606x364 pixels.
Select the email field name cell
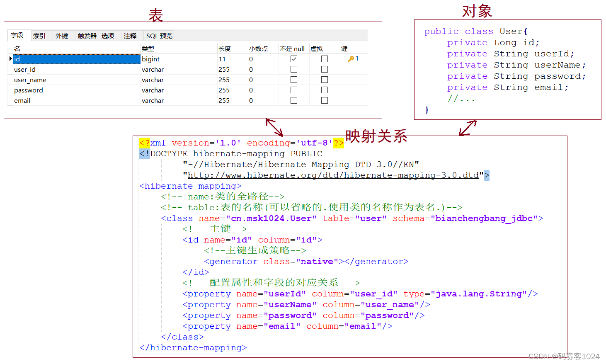pos(77,100)
